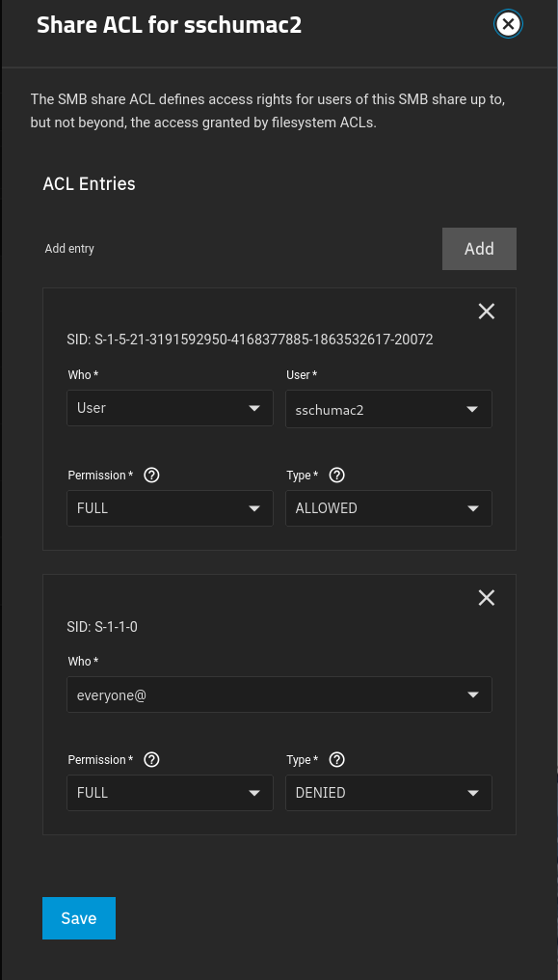Save the share ACL changes
Viewport: 558px width, 980px height.
pos(79,918)
